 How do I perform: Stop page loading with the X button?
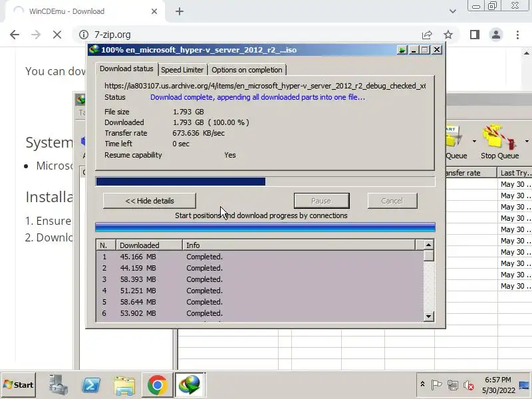57,35
